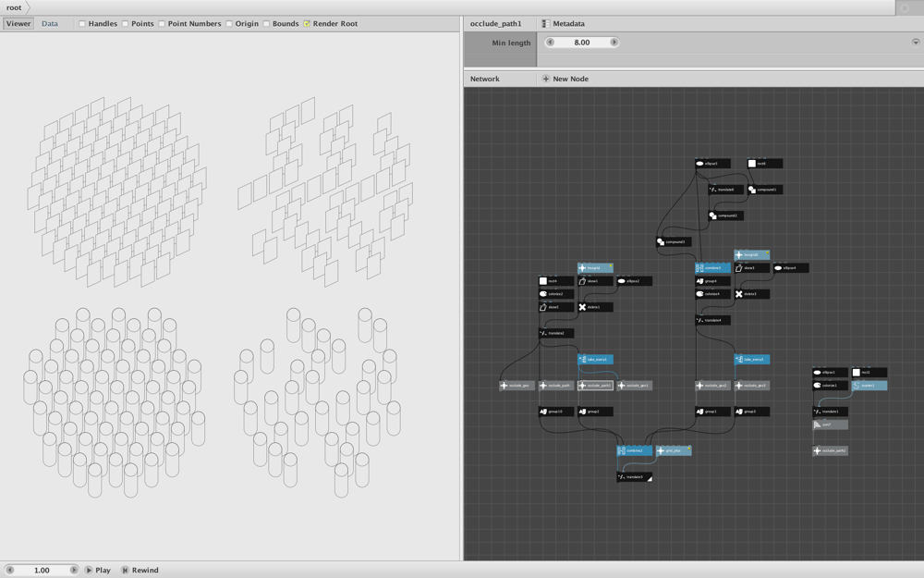This screenshot has width=924, height=578.
Task: Click the Metadata icon
Action: [545, 24]
